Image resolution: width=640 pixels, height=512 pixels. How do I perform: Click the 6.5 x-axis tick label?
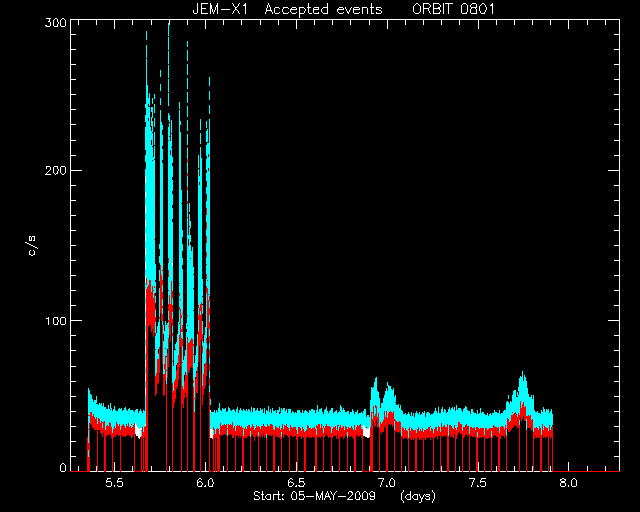[296, 483]
